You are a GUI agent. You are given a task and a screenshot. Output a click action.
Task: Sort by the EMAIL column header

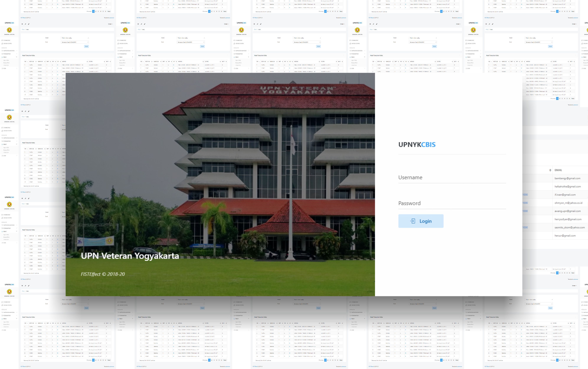click(x=558, y=170)
